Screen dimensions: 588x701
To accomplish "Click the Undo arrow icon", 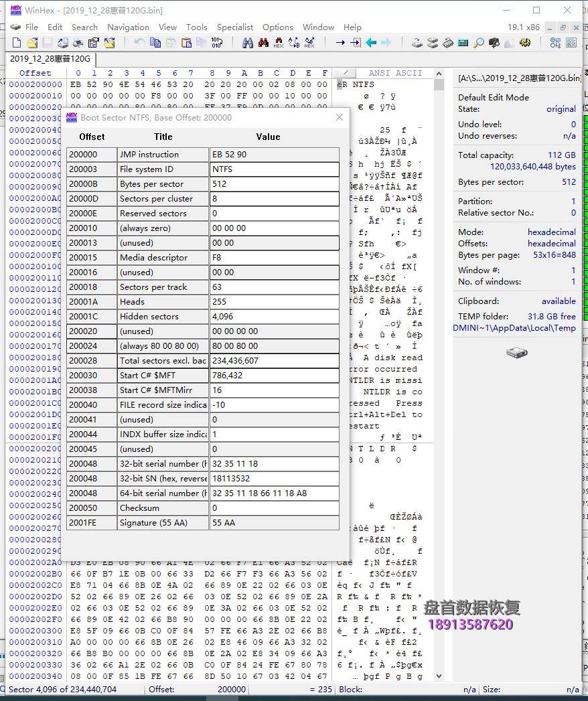I will click(139, 43).
